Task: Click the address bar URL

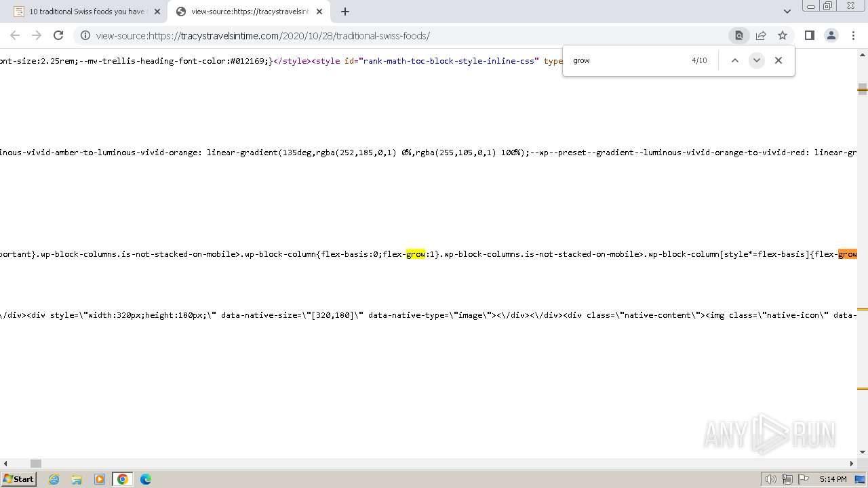Action: pos(262,36)
